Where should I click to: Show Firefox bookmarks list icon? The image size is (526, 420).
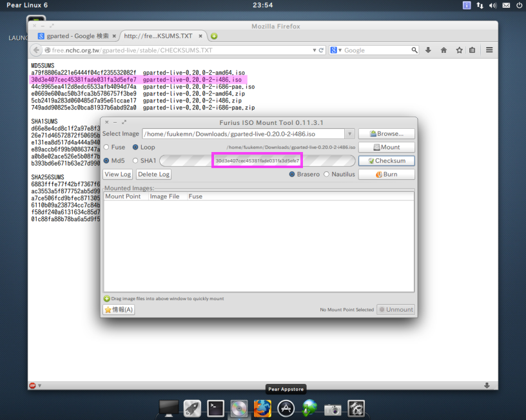pos(472,50)
